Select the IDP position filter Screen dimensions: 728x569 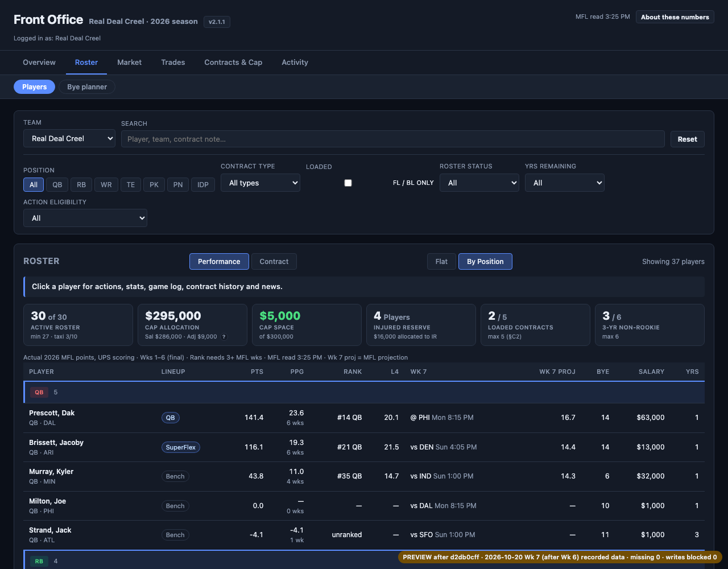203,185
